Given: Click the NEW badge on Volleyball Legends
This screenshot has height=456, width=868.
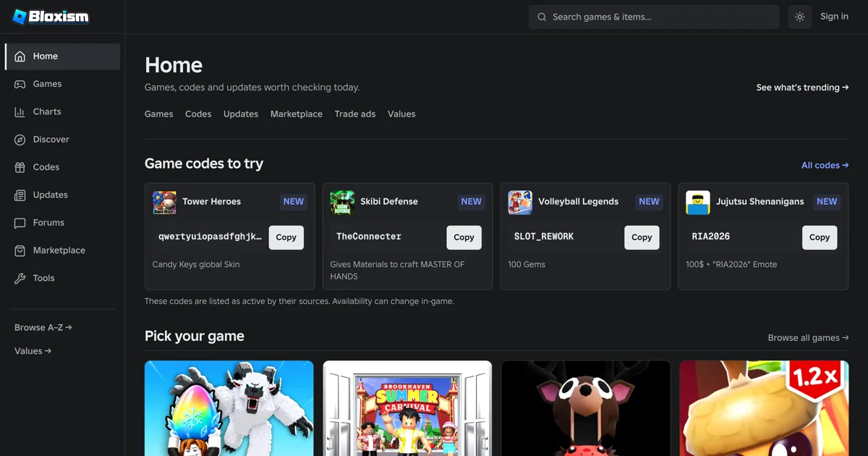Looking at the screenshot, I should tap(650, 202).
